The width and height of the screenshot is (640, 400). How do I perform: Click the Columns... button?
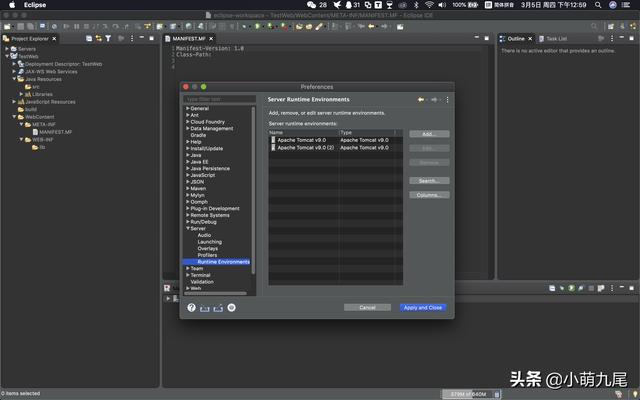point(429,195)
